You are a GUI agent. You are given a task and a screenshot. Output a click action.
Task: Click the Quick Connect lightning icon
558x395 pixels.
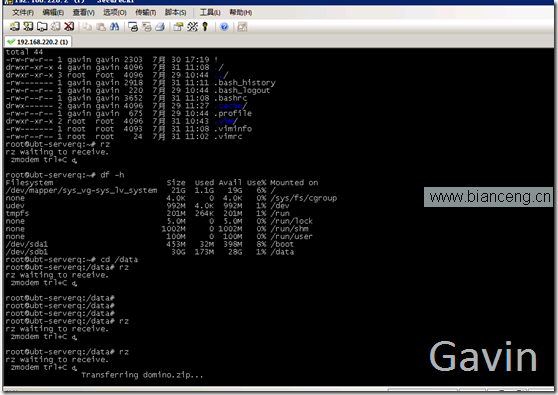tap(28, 26)
